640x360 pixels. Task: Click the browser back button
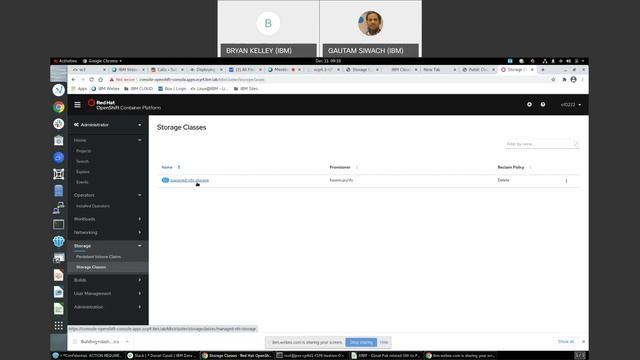(x=73, y=80)
